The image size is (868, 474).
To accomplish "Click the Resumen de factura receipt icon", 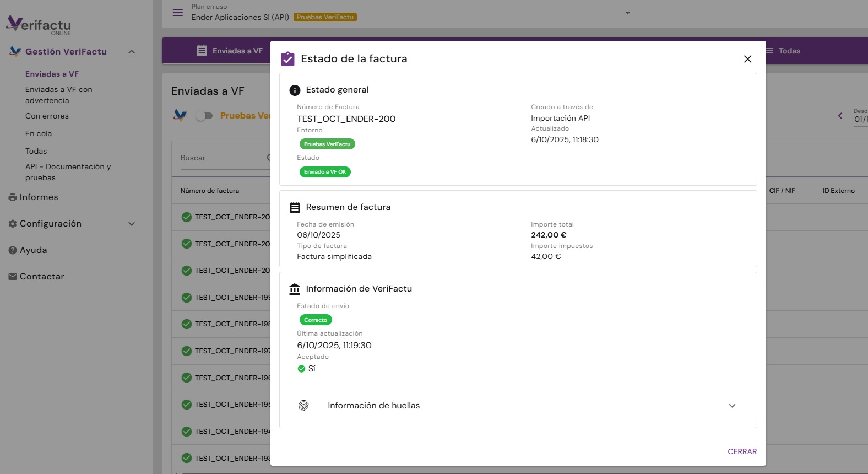I will coord(295,208).
